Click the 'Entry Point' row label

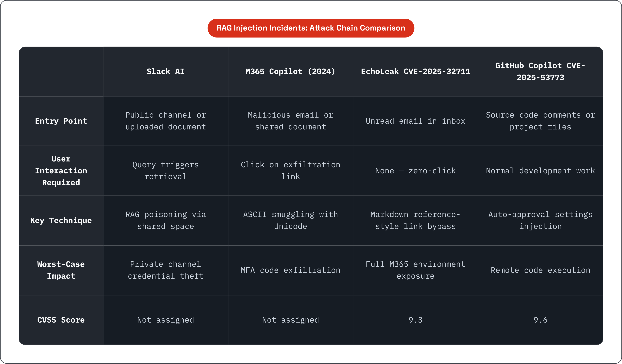tap(61, 121)
